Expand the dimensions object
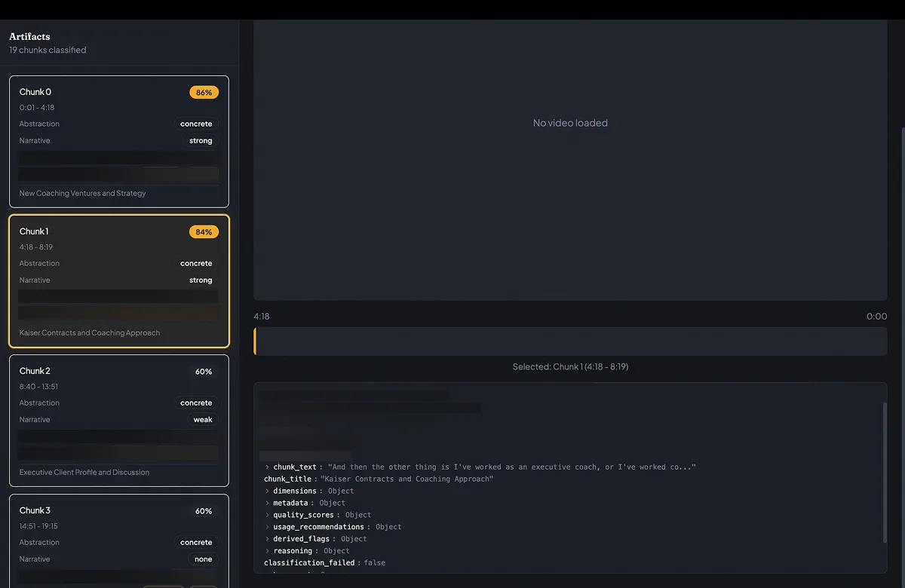 pyautogui.click(x=268, y=492)
